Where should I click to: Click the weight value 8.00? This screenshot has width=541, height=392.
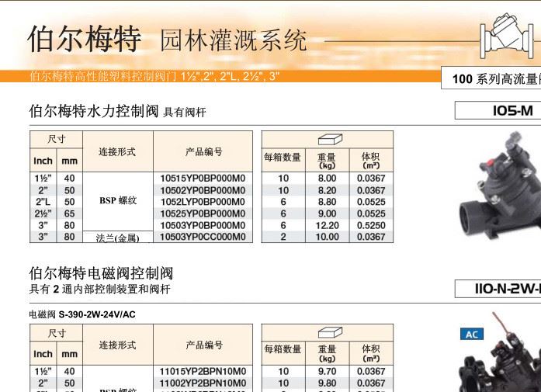327,179
